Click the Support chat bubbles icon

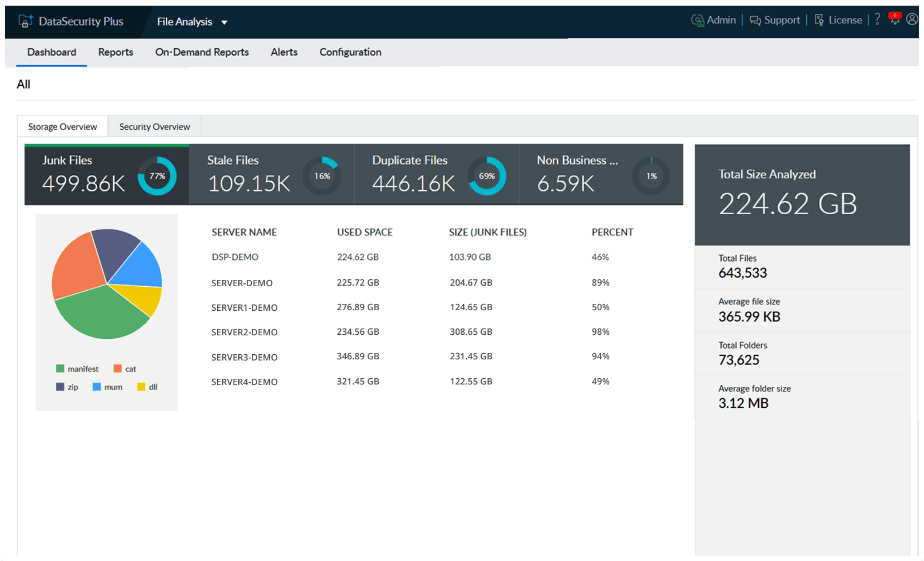(755, 21)
